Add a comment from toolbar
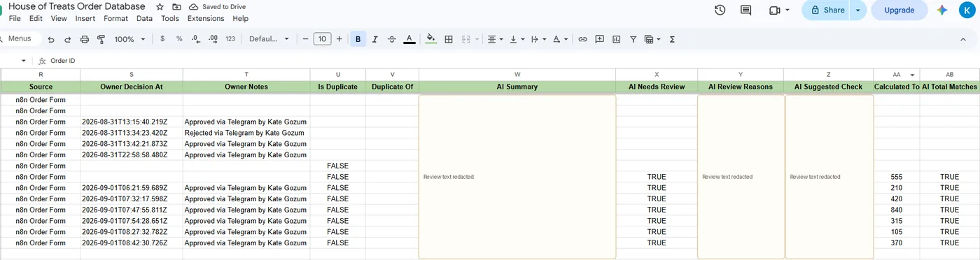 pos(599,39)
